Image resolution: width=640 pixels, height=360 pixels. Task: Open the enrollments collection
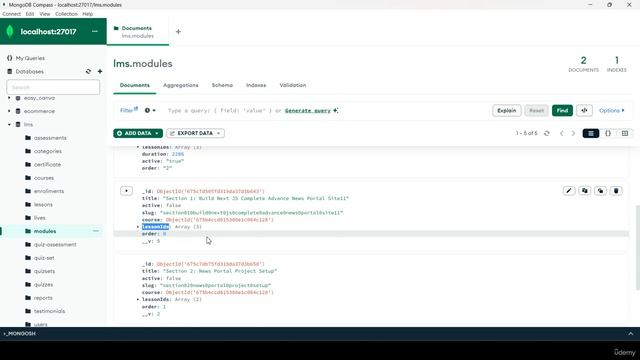49,191
